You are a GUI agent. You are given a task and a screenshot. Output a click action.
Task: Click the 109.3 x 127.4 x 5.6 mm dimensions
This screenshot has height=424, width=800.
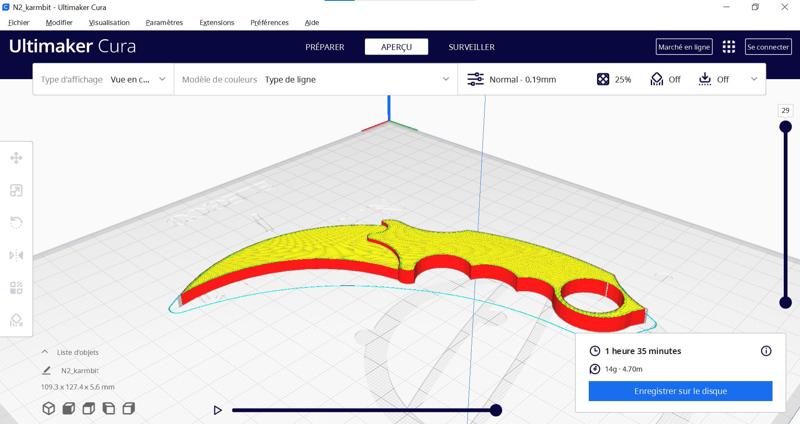coord(78,387)
